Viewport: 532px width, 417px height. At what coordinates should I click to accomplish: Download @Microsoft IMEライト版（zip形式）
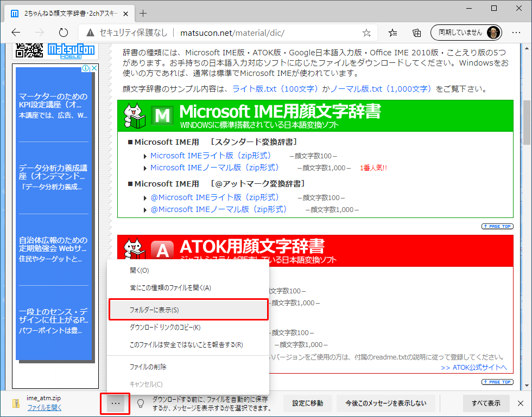(x=215, y=197)
